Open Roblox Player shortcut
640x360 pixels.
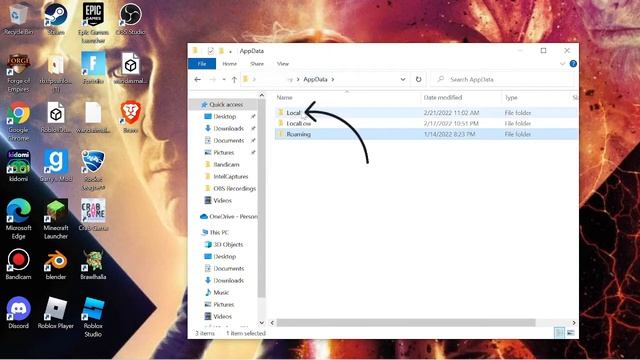[56, 313]
